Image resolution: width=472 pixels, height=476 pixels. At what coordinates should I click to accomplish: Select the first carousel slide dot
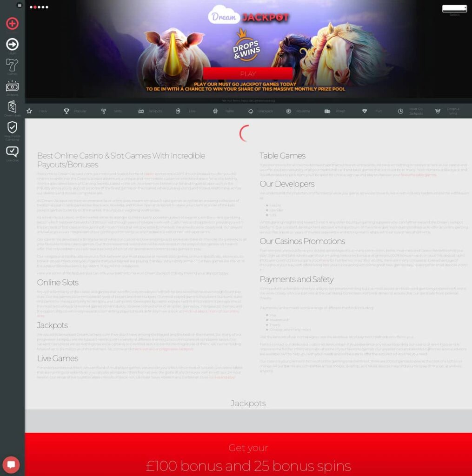coord(31,7)
